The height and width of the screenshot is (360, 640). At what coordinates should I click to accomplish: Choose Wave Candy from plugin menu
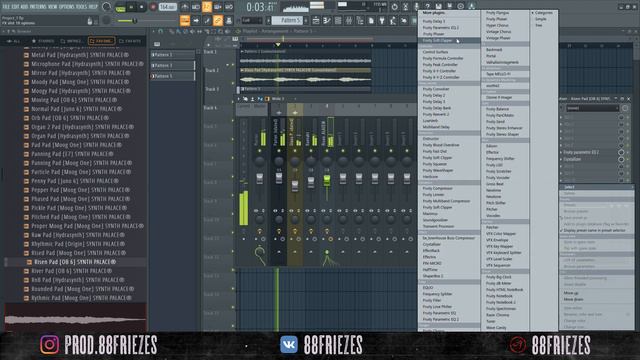point(496,328)
